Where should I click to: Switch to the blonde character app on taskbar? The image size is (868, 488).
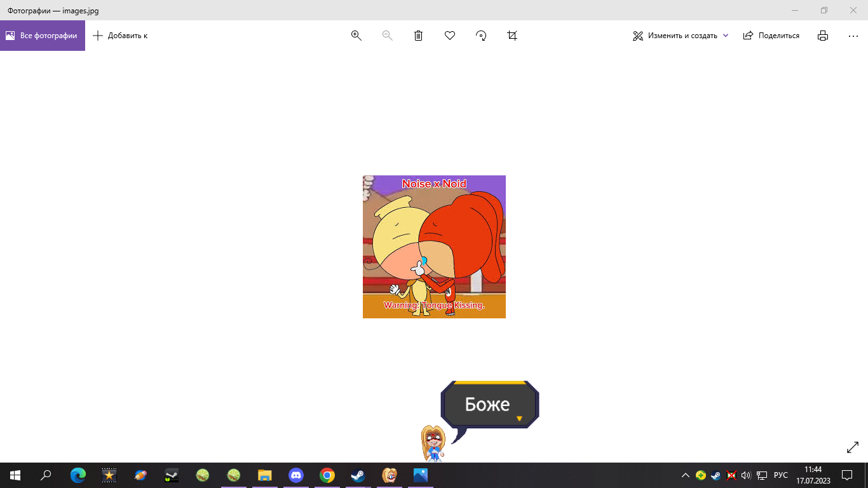390,475
